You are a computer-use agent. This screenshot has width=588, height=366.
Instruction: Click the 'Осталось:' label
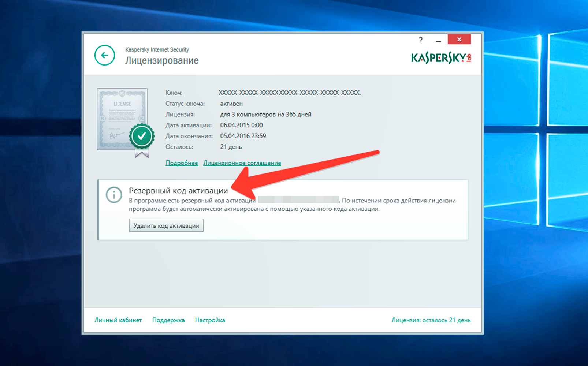point(179,147)
